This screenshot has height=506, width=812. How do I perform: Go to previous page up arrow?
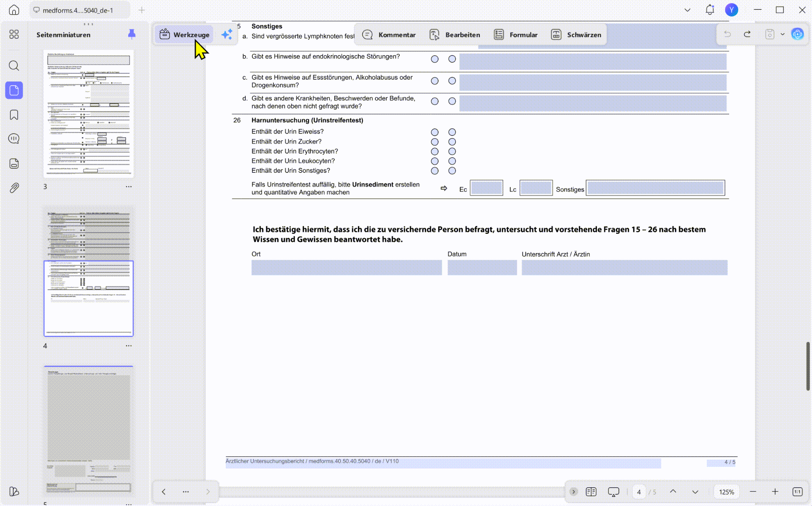click(673, 492)
